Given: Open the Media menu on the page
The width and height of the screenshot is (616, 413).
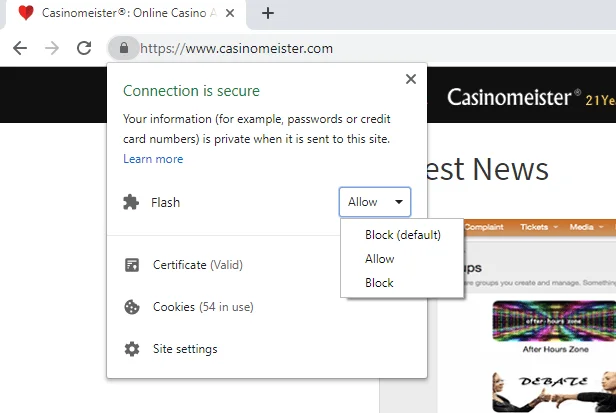Looking at the screenshot, I should [586, 227].
